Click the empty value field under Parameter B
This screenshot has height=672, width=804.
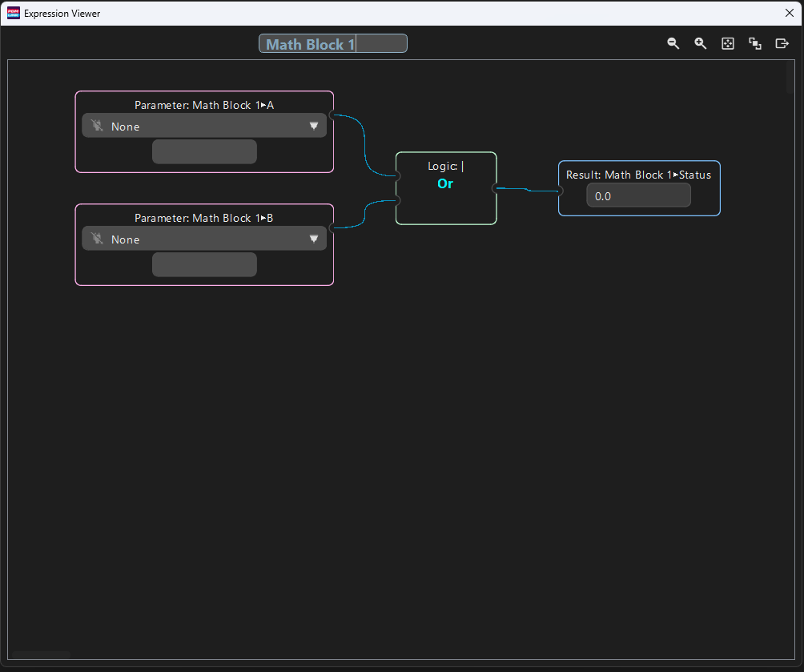(x=204, y=264)
